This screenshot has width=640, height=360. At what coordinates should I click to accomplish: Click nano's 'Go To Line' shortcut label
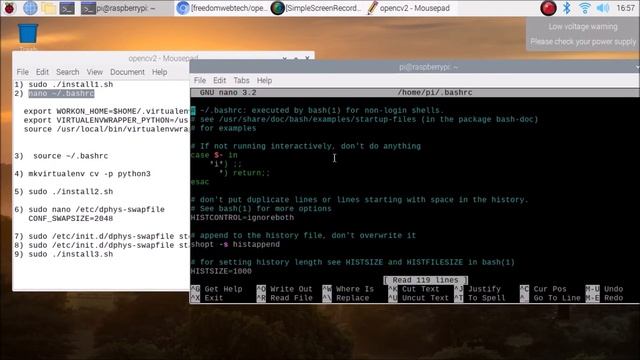click(557, 298)
